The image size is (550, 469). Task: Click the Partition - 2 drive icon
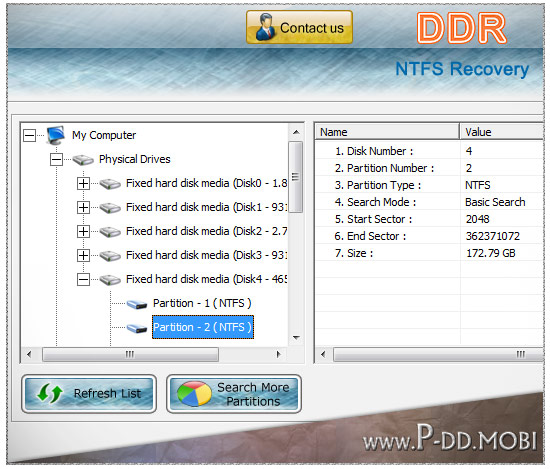click(x=137, y=328)
